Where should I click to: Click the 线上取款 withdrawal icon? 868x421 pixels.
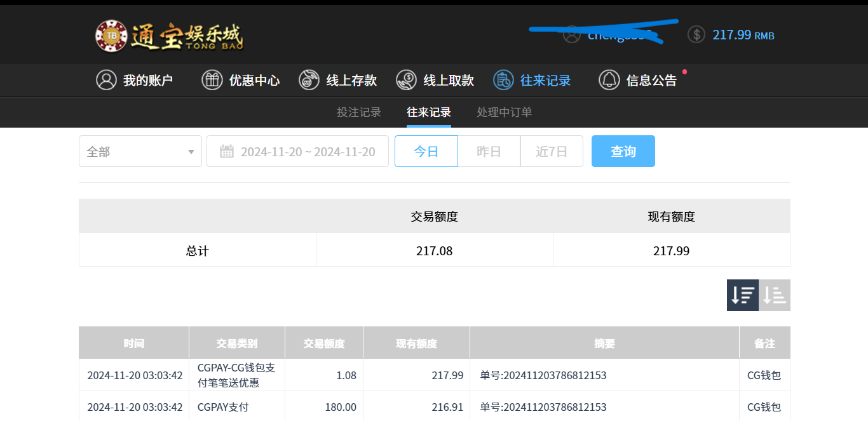406,80
